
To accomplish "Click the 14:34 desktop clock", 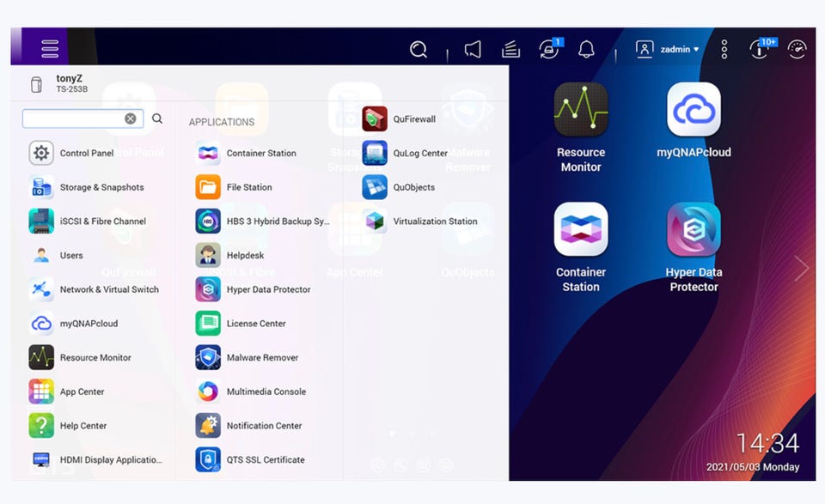I will (767, 444).
